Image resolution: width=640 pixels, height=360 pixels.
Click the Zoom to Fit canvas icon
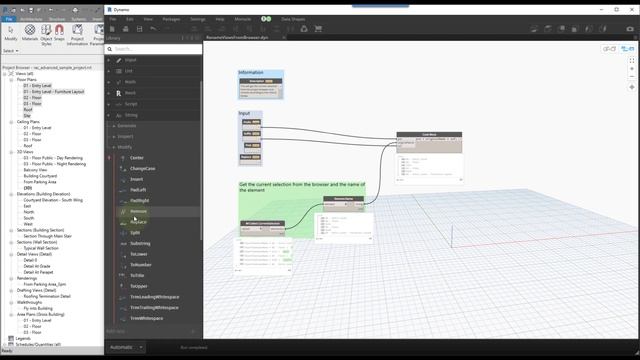632,60
